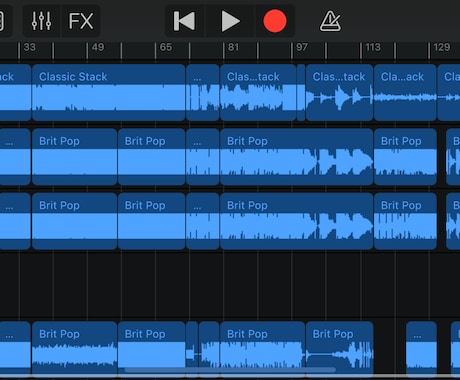460x380 pixels.
Task: Select third track's '...' region before bar 81
Action: coord(203,221)
